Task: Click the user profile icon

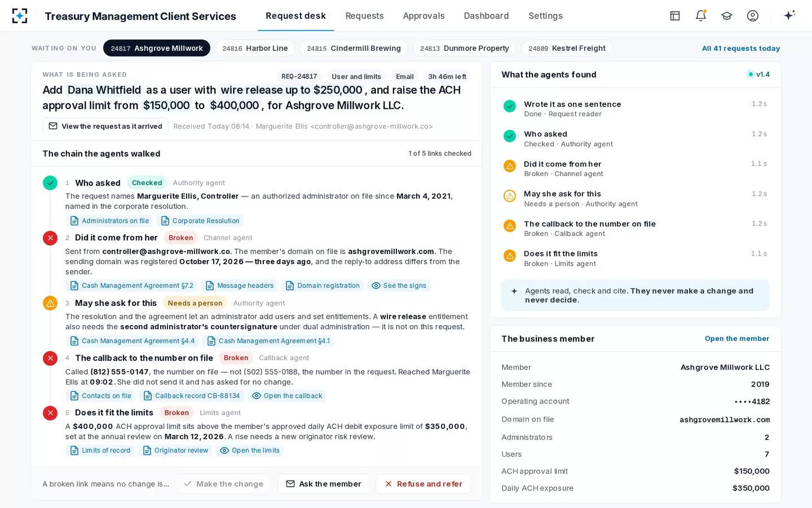Action: coord(753,16)
